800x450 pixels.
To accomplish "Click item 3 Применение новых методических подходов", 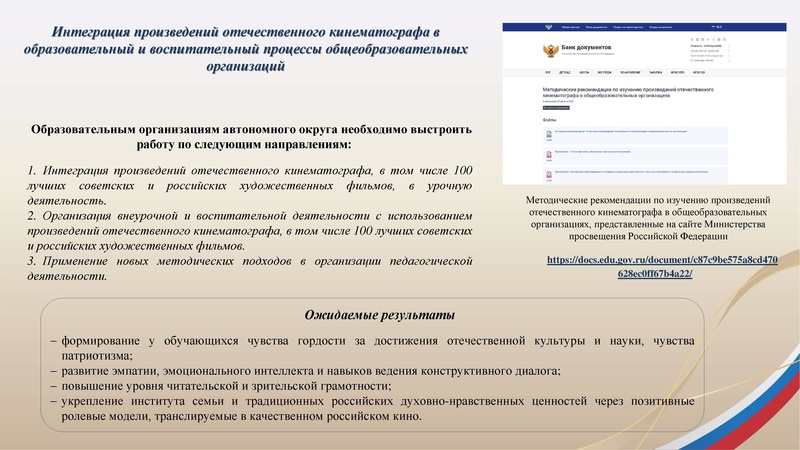I will click(249, 268).
